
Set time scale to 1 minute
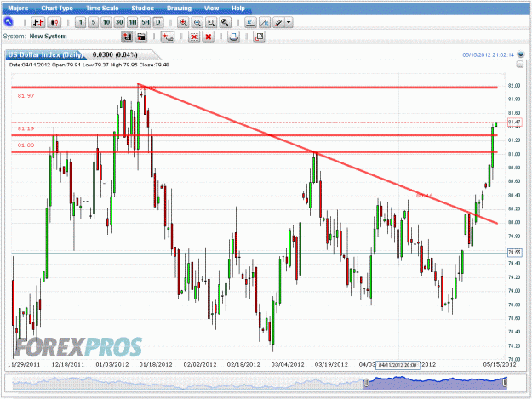coord(80,23)
